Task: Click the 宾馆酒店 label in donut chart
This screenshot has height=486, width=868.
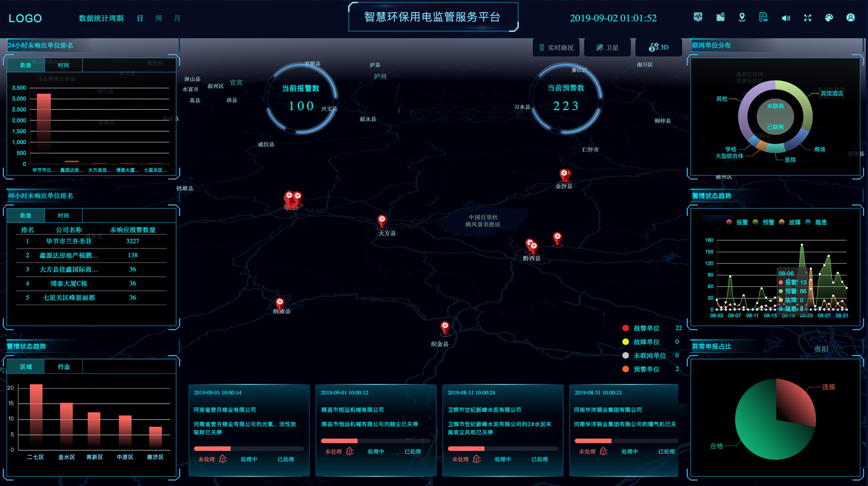Action: click(832, 93)
